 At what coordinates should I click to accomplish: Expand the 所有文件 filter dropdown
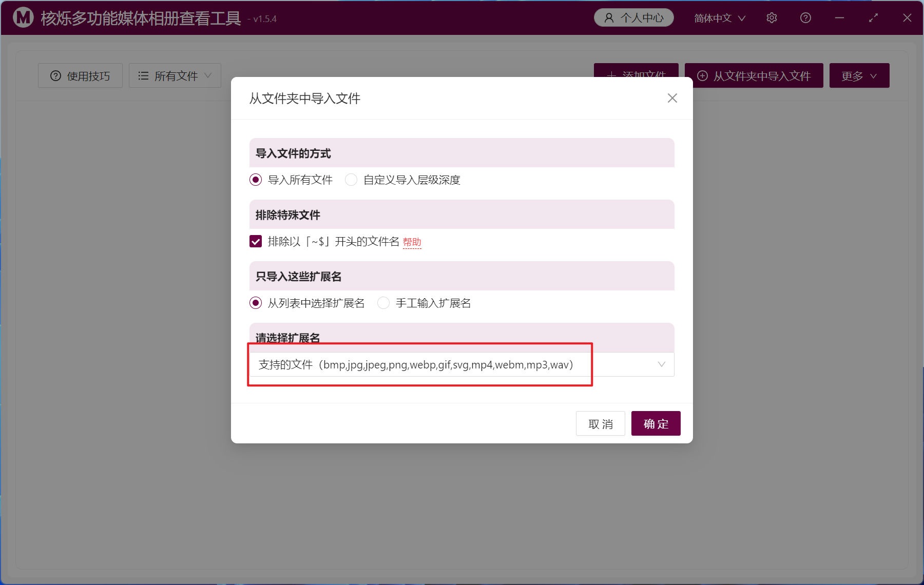point(175,76)
